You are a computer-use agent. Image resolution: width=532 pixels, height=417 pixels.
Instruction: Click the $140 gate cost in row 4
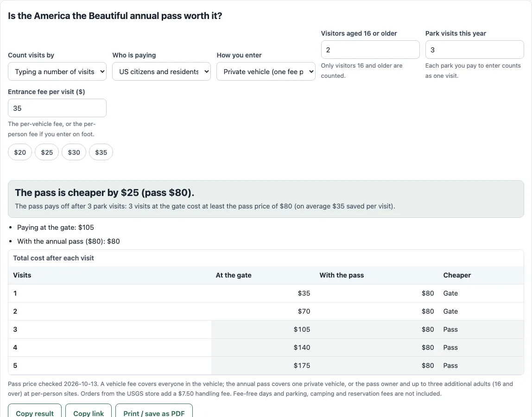[x=302, y=347]
